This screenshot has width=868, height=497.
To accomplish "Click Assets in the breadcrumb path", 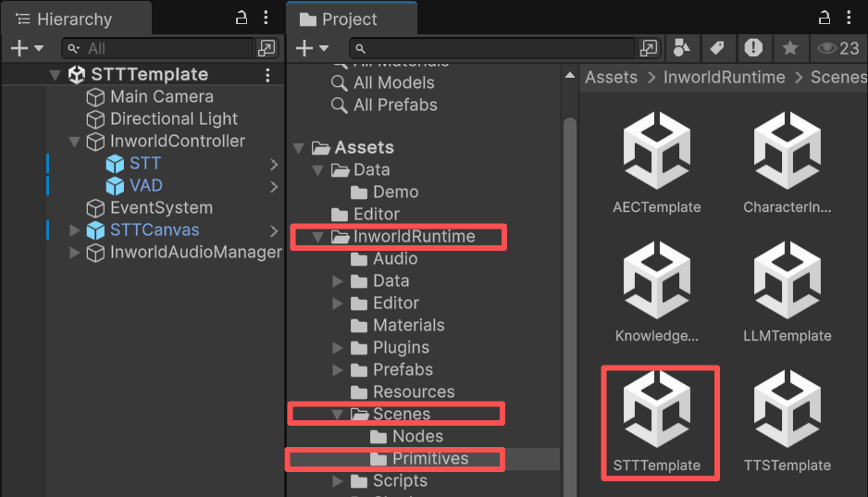I will click(611, 78).
